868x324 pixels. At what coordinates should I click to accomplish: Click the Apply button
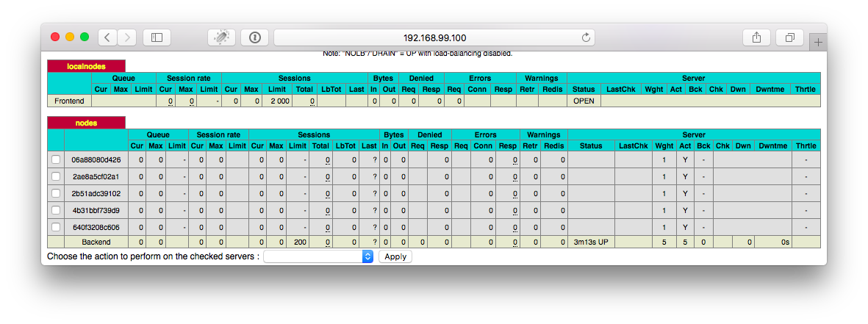pyautogui.click(x=395, y=256)
